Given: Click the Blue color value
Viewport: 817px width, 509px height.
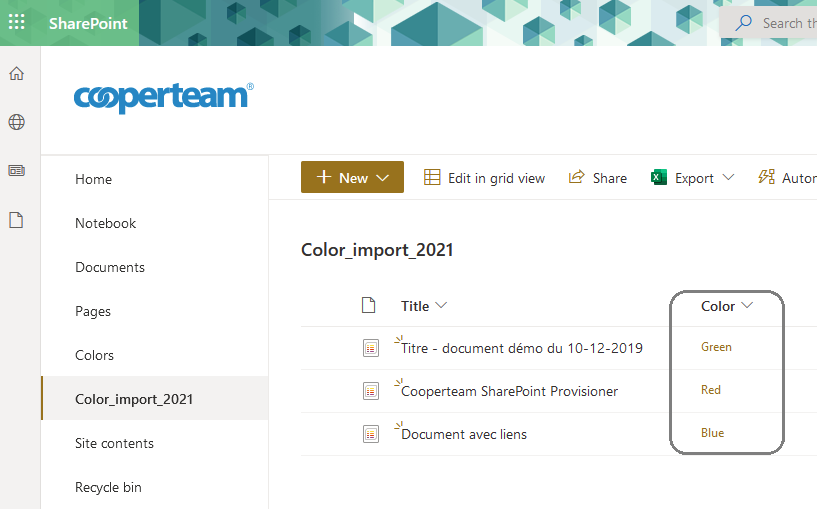Looking at the screenshot, I should click(x=712, y=433).
